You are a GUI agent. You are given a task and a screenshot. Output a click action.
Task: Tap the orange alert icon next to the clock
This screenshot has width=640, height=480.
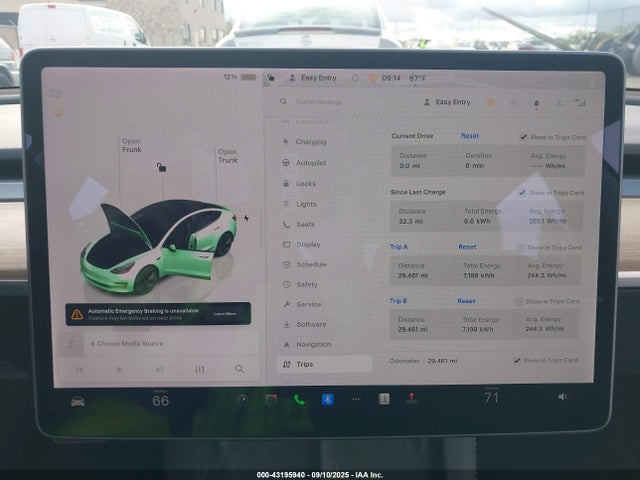coord(373,78)
